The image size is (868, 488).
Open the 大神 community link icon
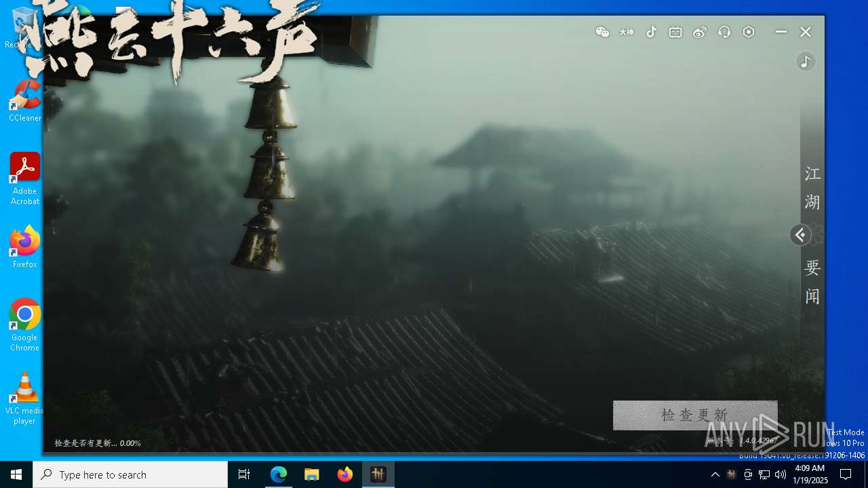point(627,32)
